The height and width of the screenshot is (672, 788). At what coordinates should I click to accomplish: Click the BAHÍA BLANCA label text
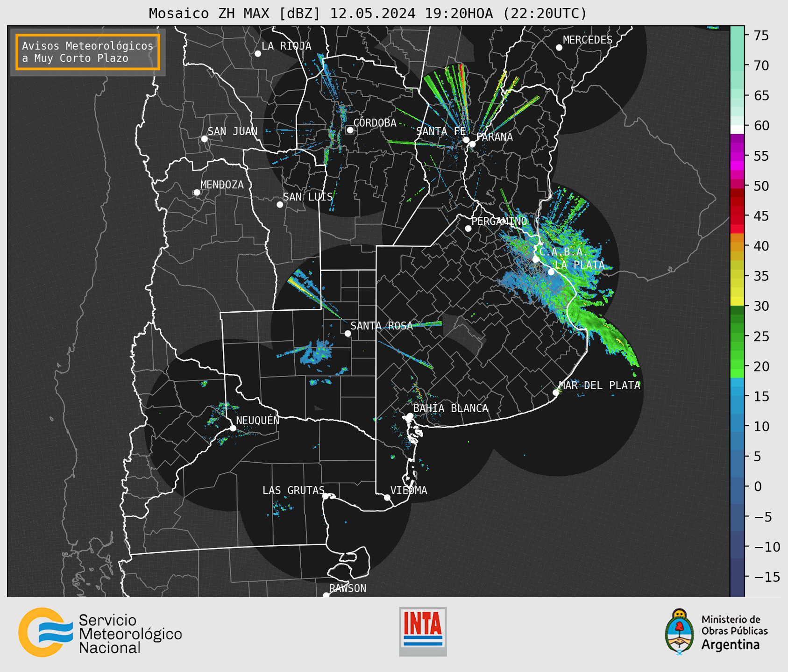[451, 408]
